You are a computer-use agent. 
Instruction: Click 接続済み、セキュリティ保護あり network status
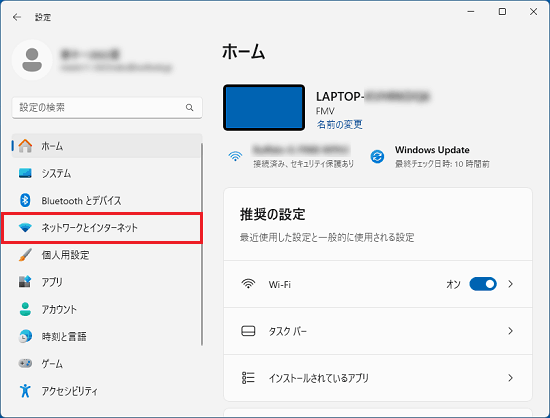[304, 164]
